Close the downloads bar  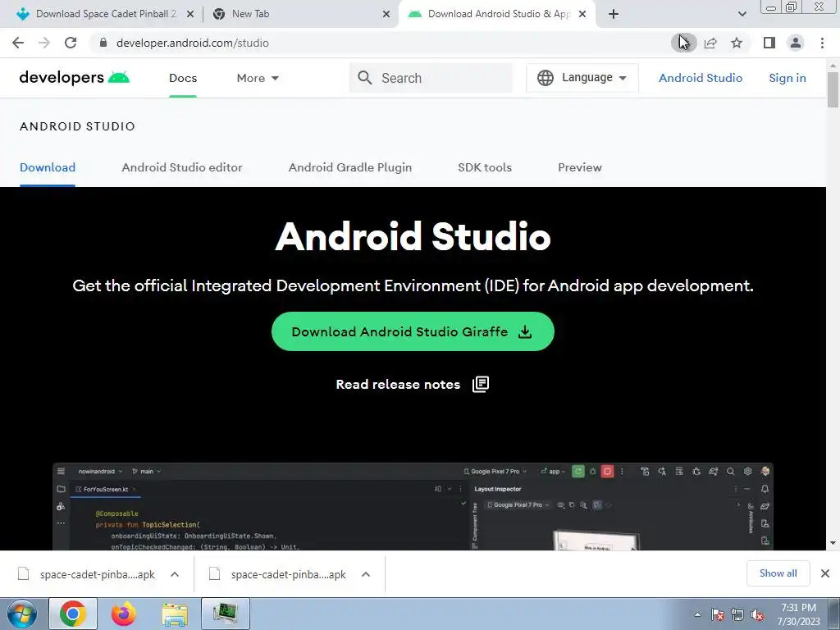coord(825,573)
